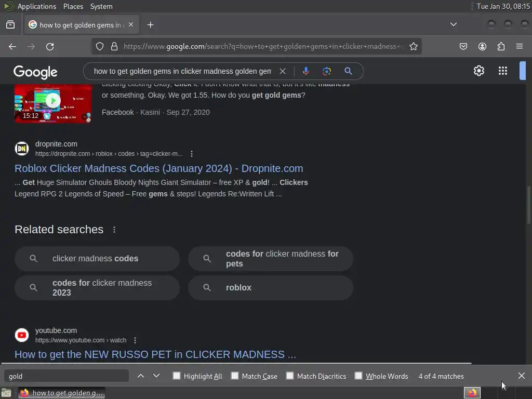The image size is (532, 399).
Task: Jump to next find match arrow
Action: point(156,376)
